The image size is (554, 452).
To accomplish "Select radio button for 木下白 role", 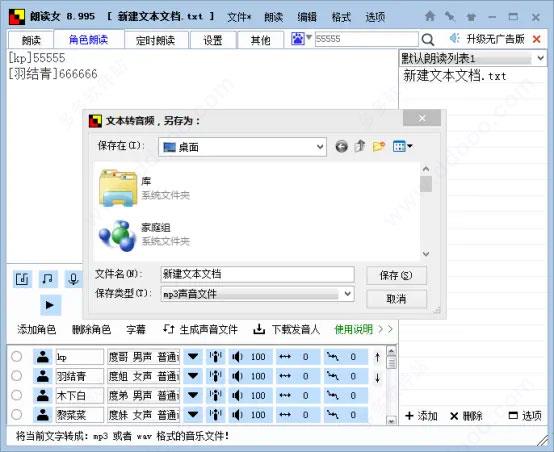I will 16,395.
